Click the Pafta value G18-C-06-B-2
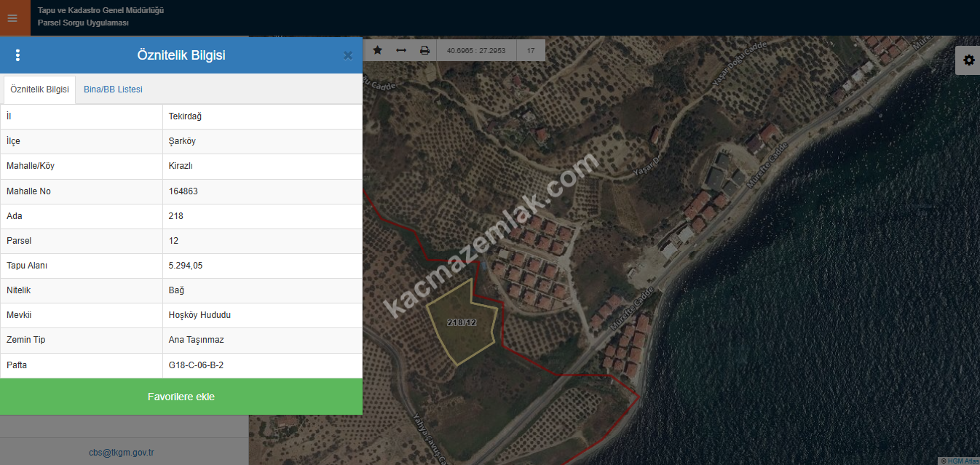Screen dimensions: 980x465 196,365
